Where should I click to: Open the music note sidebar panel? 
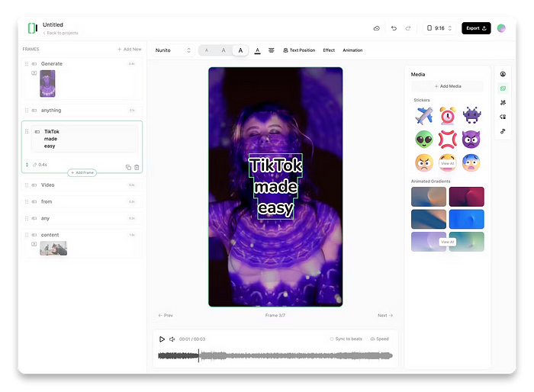[503, 131]
